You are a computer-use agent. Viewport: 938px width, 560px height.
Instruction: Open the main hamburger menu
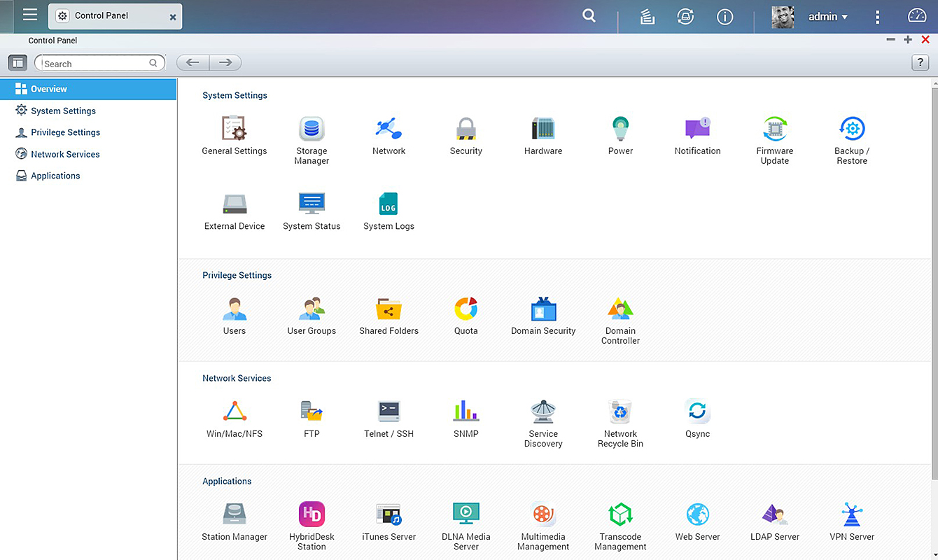(x=30, y=15)
